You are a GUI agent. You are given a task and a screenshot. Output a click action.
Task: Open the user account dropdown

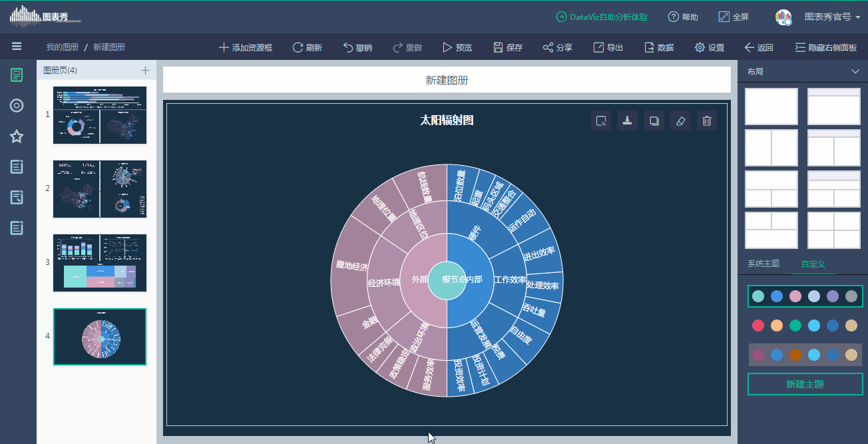[x=824, y=17]
